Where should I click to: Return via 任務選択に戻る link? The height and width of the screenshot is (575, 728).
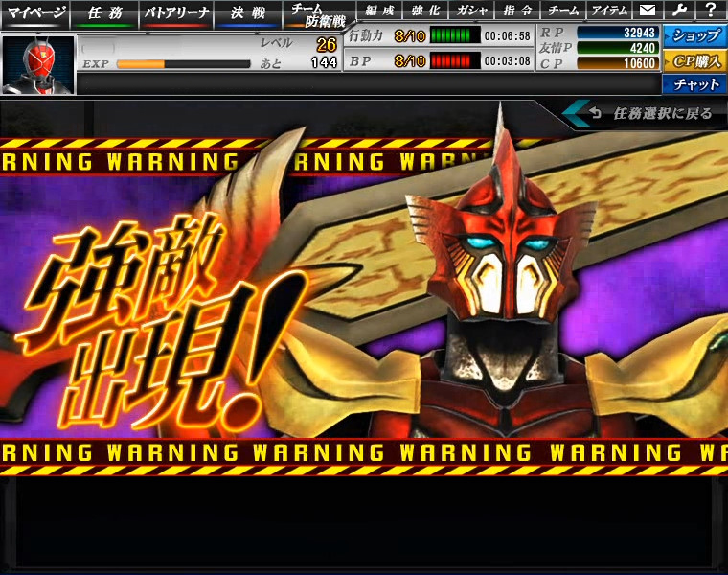pos(662,113)
